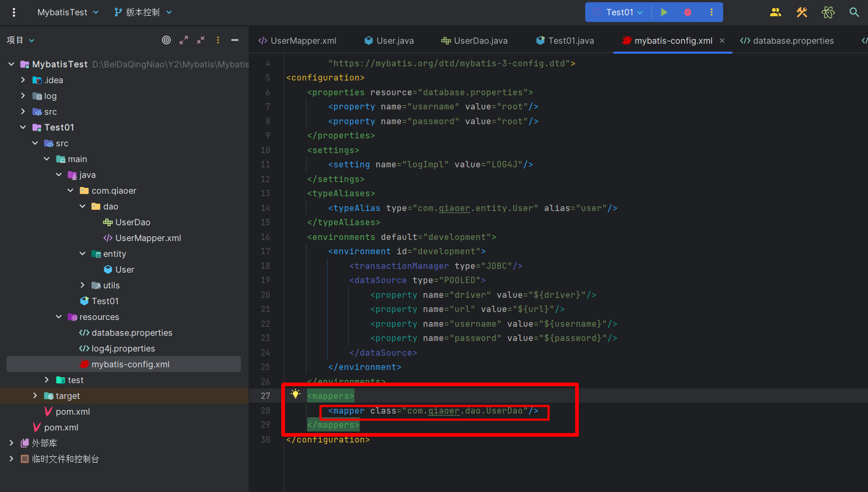Open the main menu kebab icon

(14, 12)
